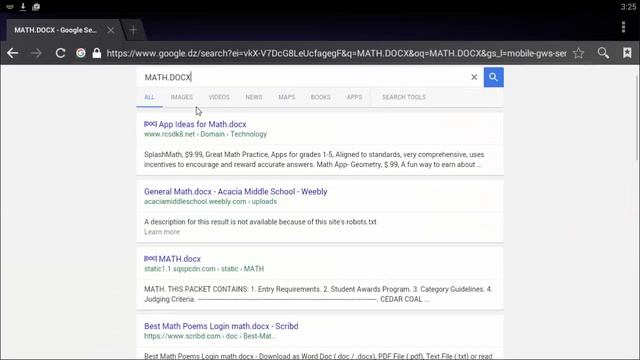
Task: Click the DOC badge beside MATH.docx result
Action: click(x=150, y=258)
